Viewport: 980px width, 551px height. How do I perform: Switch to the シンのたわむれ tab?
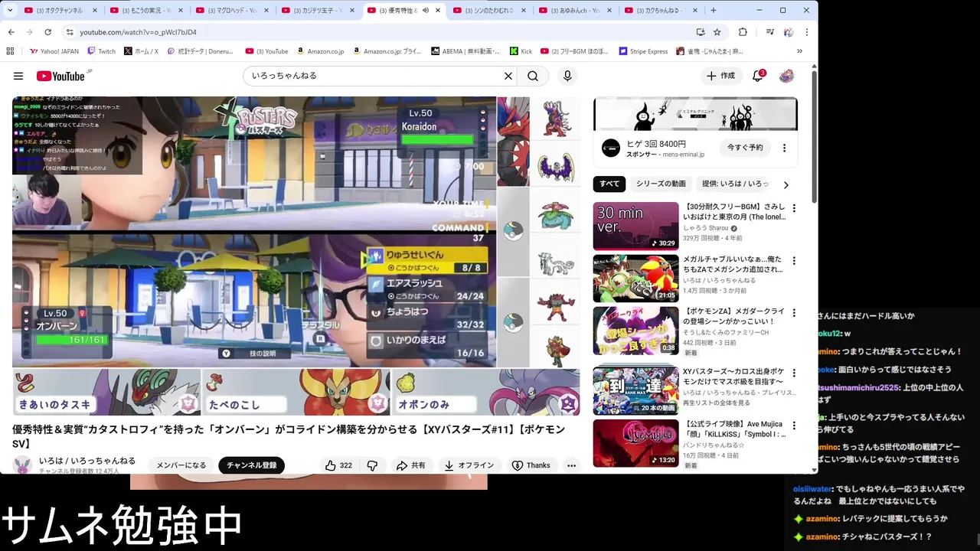pos(488,11)
